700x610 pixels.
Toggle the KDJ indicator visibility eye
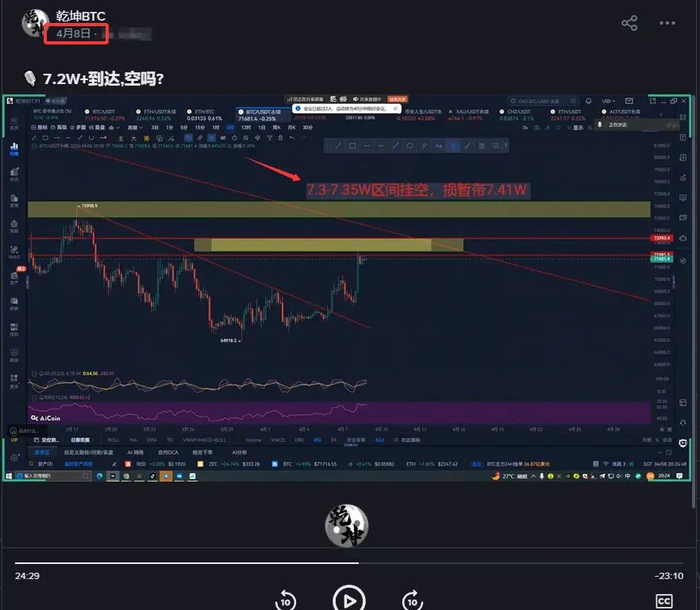point(34,374)
